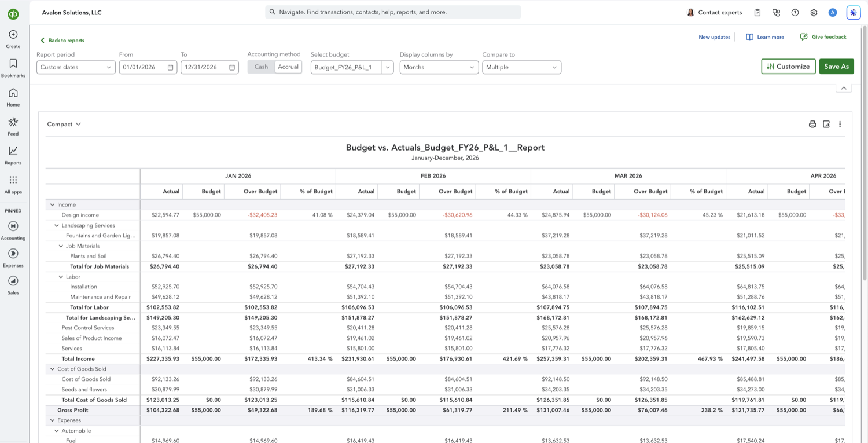Collapse the Landscaping Services row

coord(57,226)
